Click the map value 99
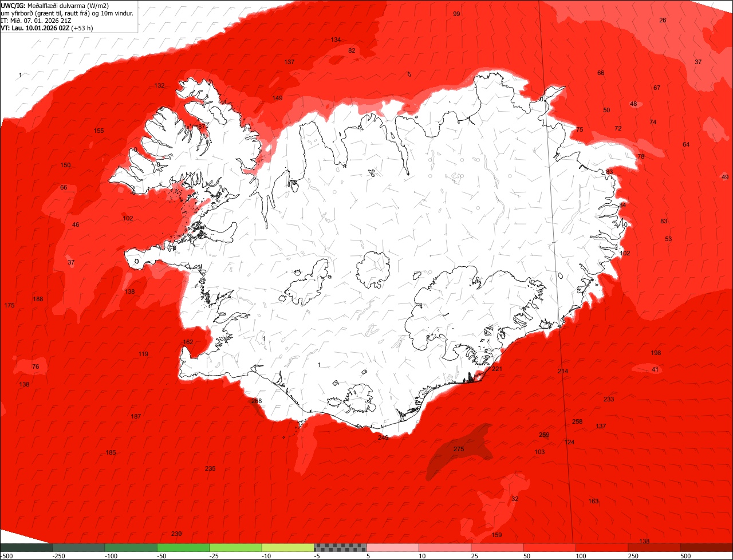733x560 pixels. pyautogui.click(x=456, y=14)
